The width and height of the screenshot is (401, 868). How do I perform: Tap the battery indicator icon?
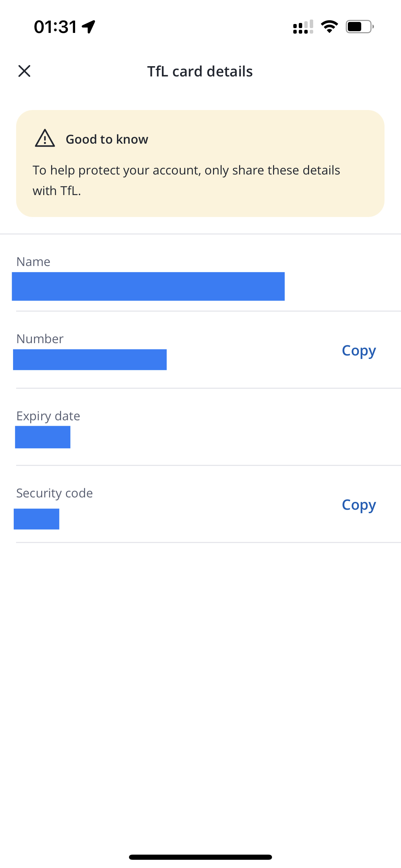coord(360,27)
